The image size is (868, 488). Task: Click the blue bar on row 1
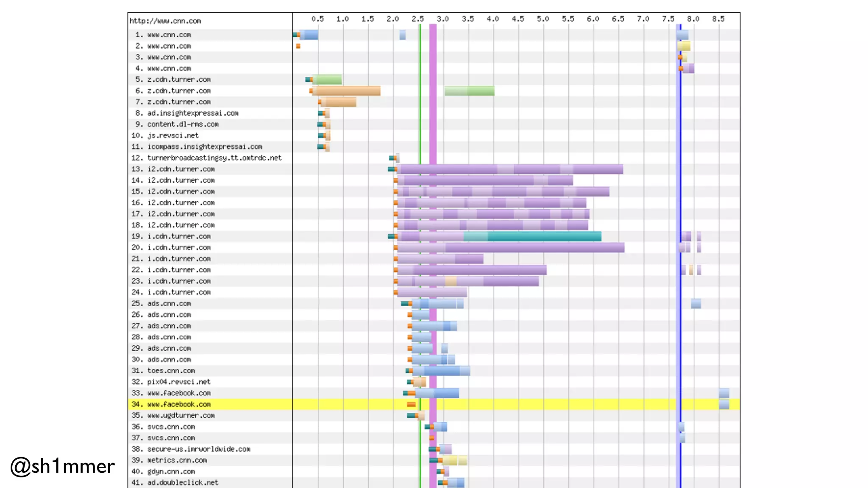(309, 35)
